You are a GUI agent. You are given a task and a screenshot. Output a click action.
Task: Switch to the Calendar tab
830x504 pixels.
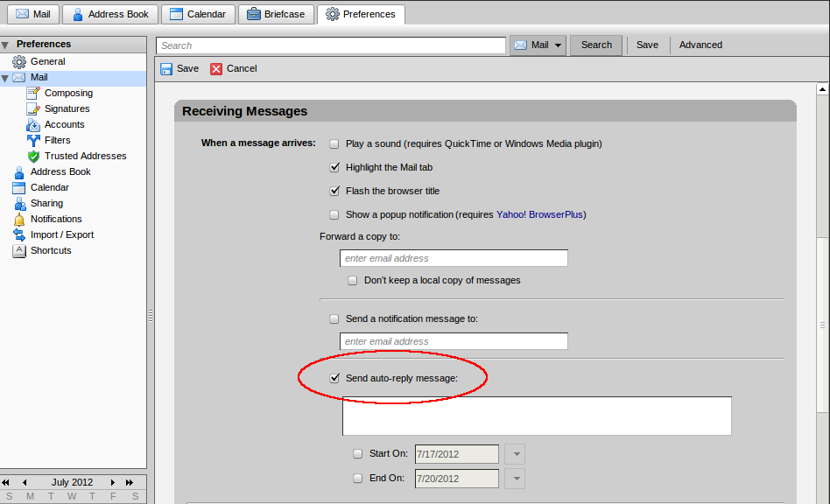point(198,14)
